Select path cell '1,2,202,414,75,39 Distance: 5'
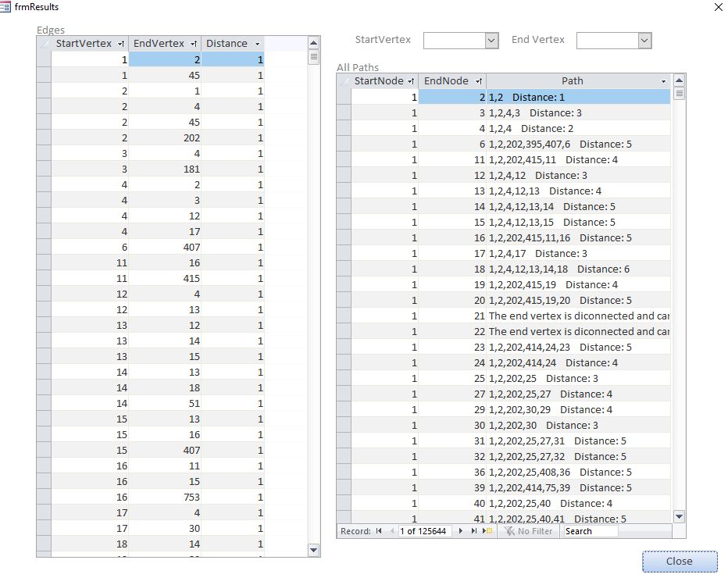Viewport: 728px width, 585px height. 578,487
